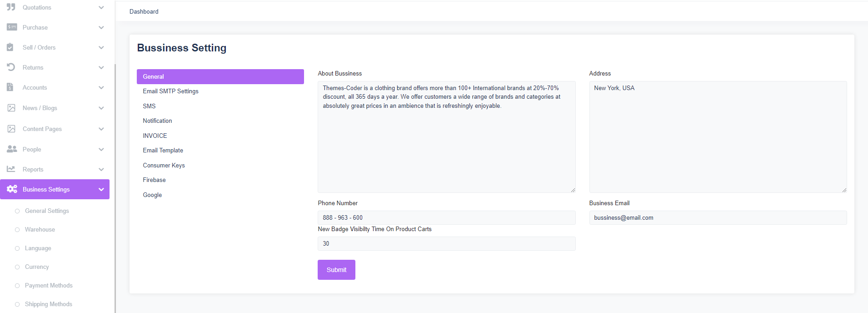Switch to the SMS settings tab
868x313 pixels.
149,106
